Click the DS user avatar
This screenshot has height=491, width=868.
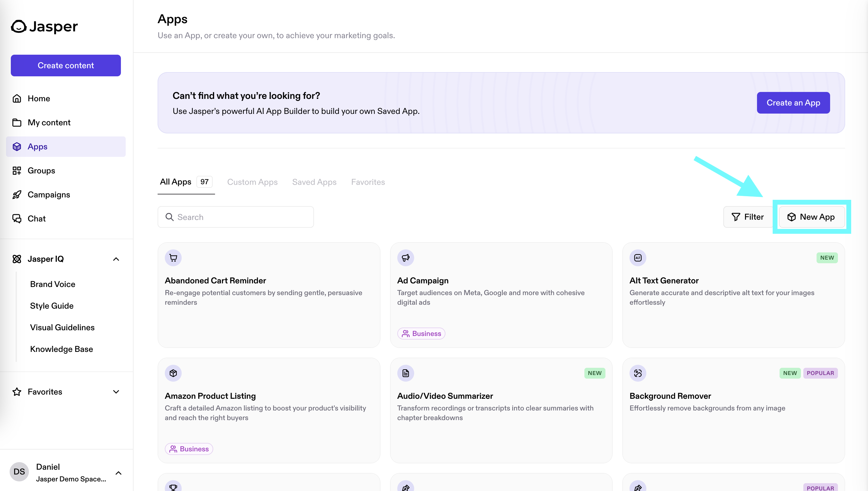tap(19, 471)
